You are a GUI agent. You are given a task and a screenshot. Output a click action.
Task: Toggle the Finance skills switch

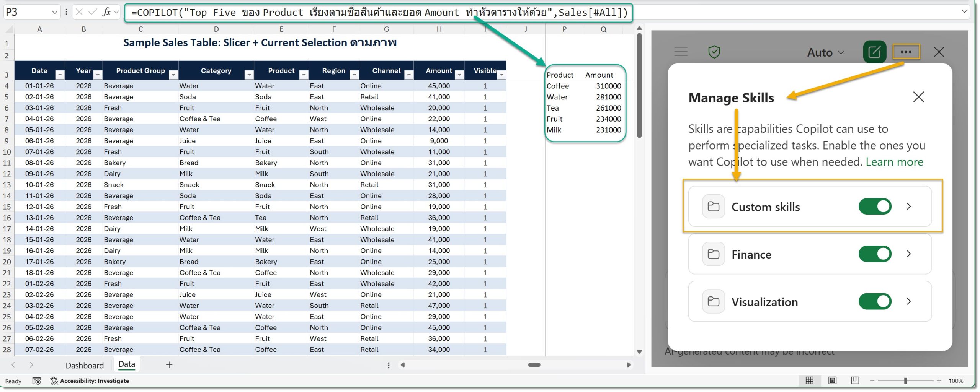(x=875, y=254)
